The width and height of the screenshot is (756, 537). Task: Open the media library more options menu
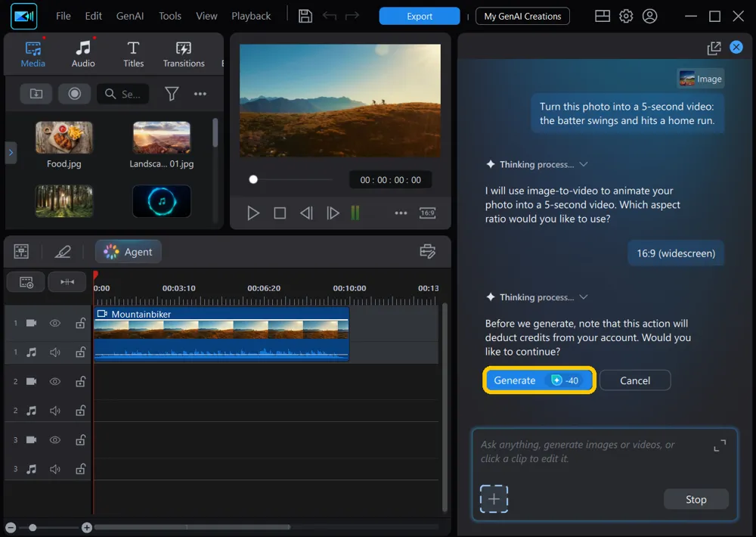click(x=200, y=94)
